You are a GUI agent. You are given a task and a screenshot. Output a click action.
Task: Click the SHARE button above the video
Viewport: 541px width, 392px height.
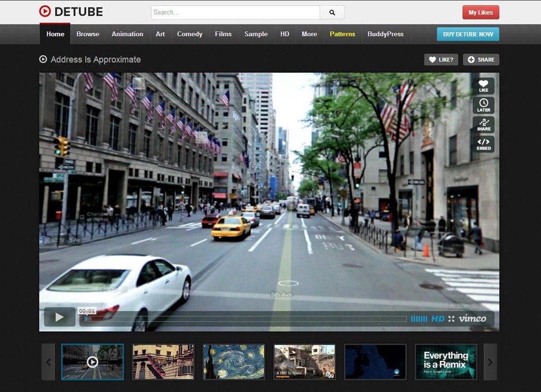(481, 59)
